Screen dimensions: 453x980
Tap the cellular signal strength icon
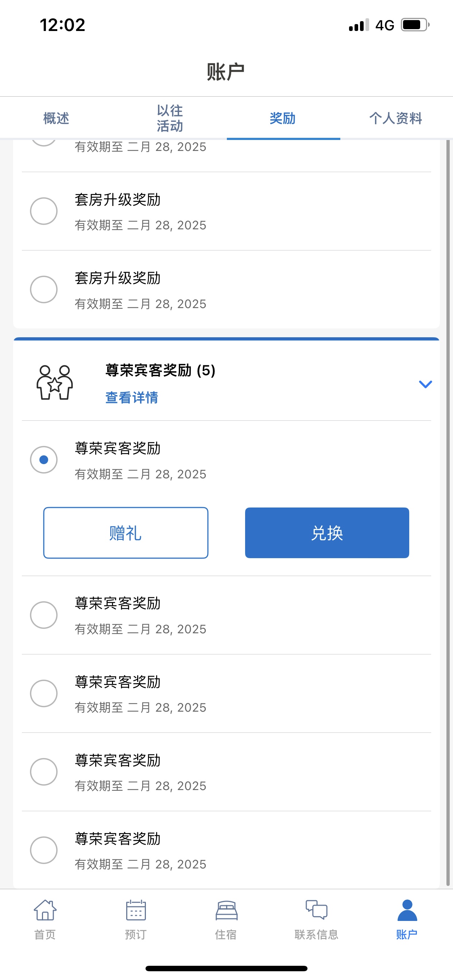tap(359, 25)
